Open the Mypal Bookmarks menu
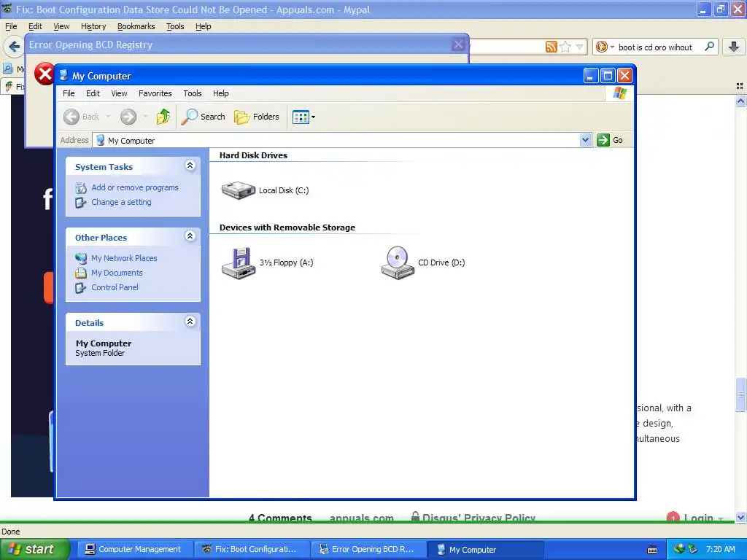This screenshot has height=560, width=747. tap(136, 27)
